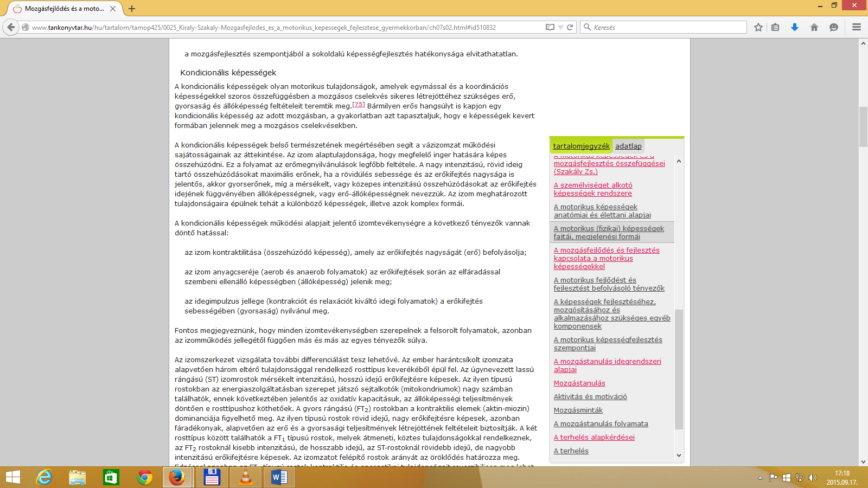Image resolution: width=868 pixels, height=488 pixels.
Task: Open 'Aktivitás és motiváció' link
Action: [590, 397]
